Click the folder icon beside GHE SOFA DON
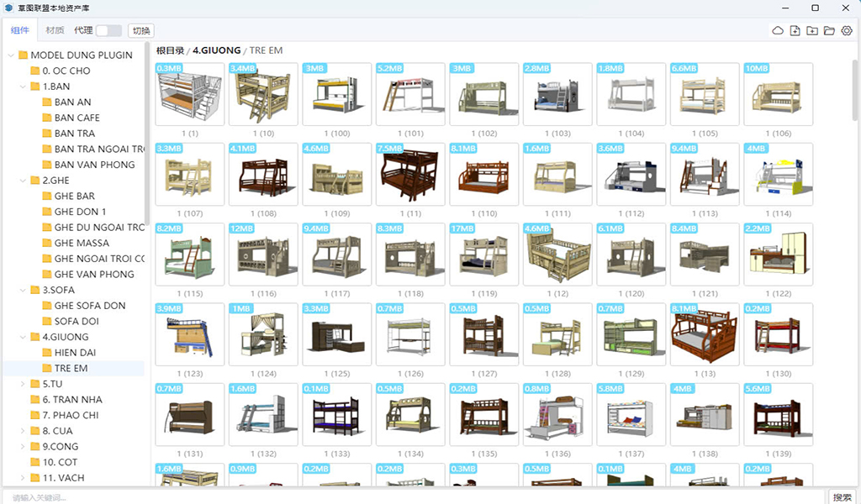This screenshot has width=861, height=504. tap(47, 306)
